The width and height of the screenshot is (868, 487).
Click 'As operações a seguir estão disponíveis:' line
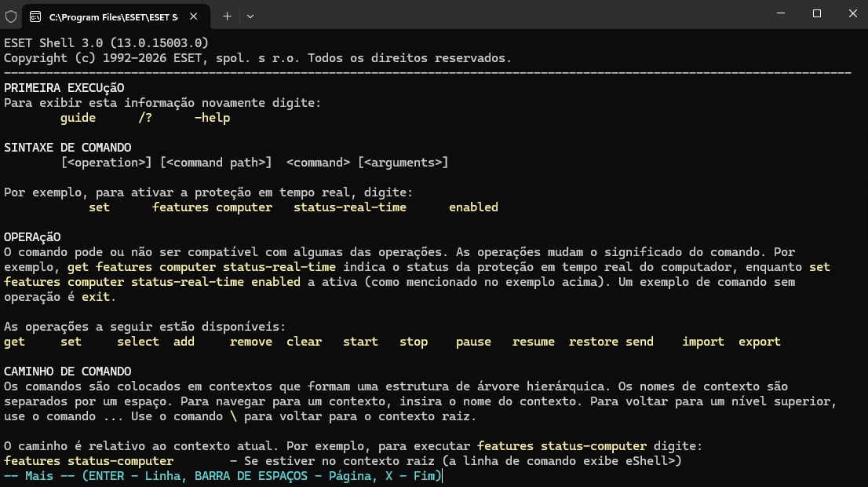[x=145, y=328]
